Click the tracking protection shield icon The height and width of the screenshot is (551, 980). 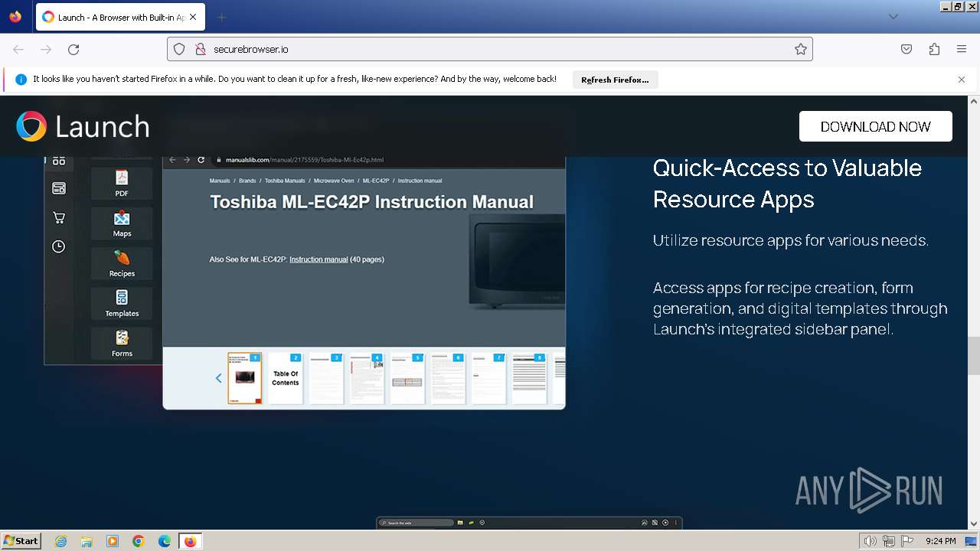(179, 49)
